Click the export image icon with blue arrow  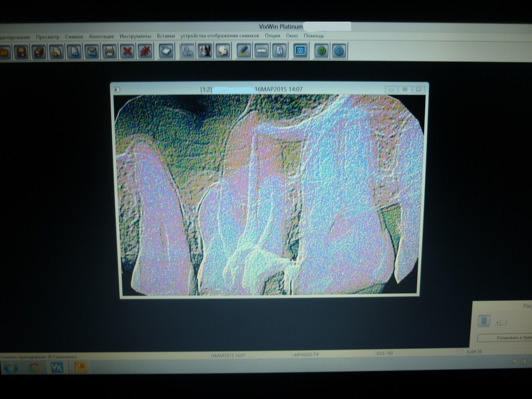74,51
